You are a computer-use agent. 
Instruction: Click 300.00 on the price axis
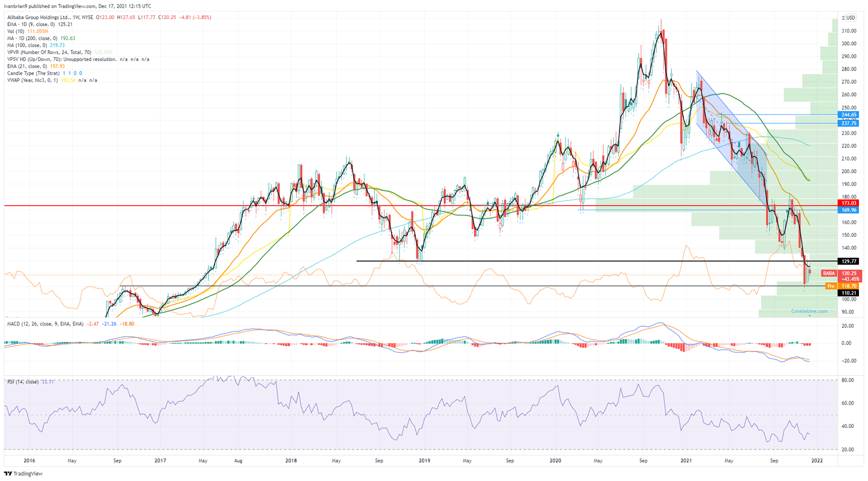tap(849, 44)
